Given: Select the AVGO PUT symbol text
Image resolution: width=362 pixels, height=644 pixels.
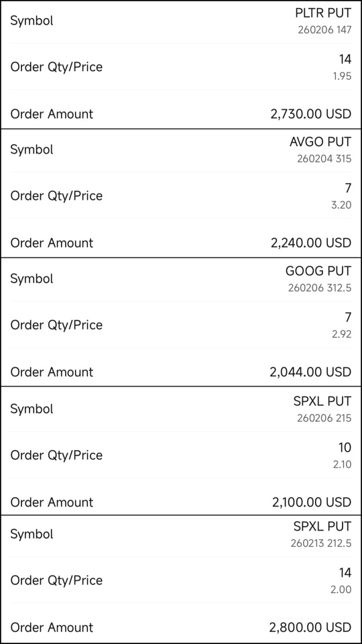Looking at the screenshot, I should pos(320,142).
